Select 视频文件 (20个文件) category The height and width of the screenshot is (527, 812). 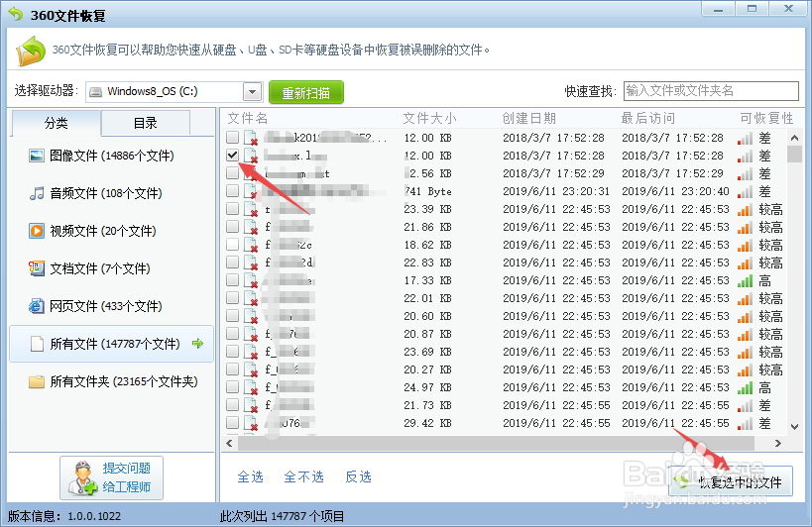click(x=111, y=231)
